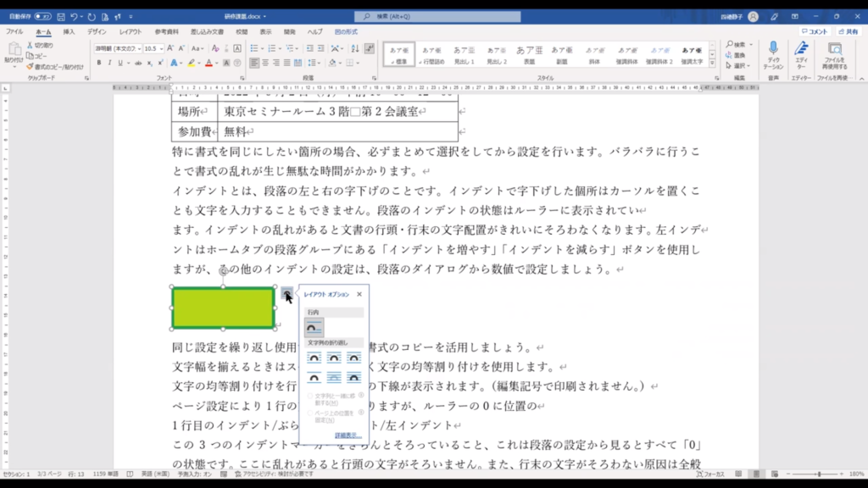Open the ファイル menu tab

(14, 31)
